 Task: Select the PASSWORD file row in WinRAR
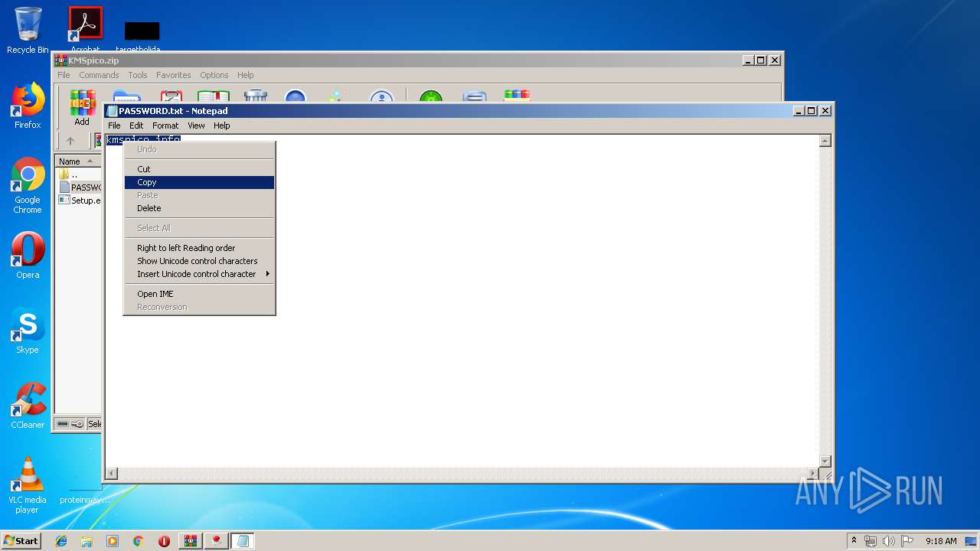click(x=80, y=187)
